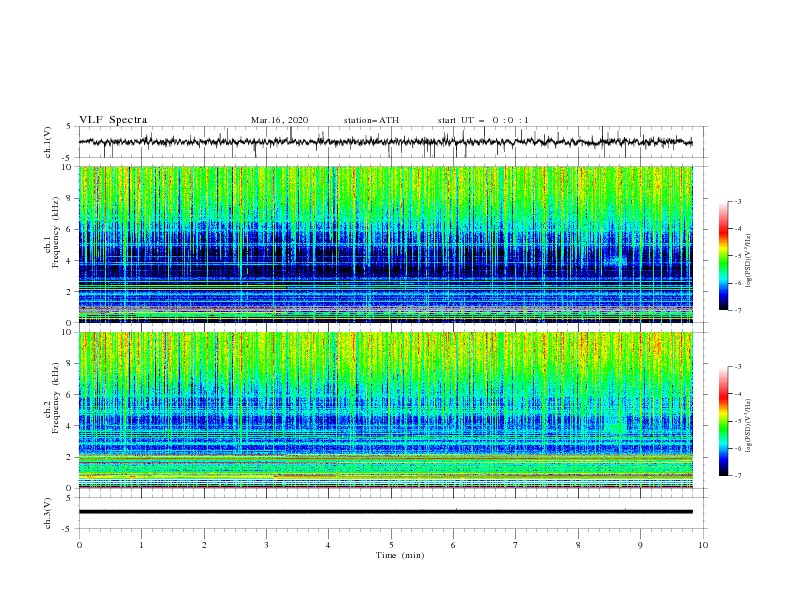Click the ch.2 spectrogram panel

click(385, 410)
